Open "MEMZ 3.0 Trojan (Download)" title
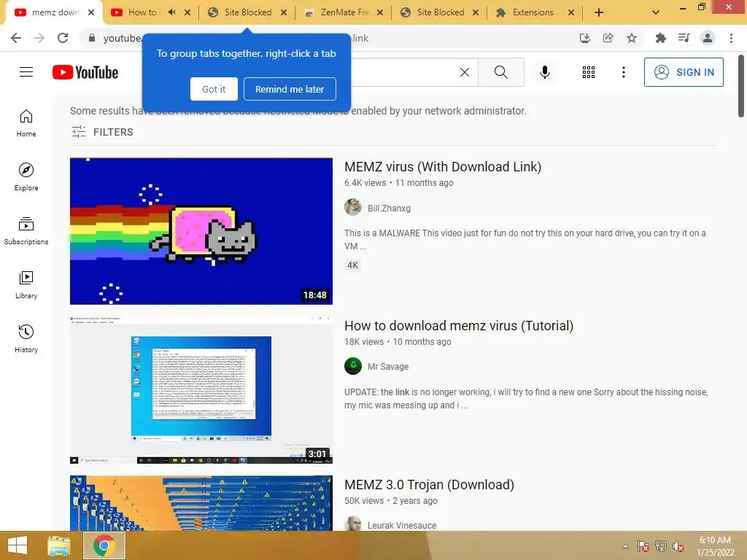 [x=429, y=485]
